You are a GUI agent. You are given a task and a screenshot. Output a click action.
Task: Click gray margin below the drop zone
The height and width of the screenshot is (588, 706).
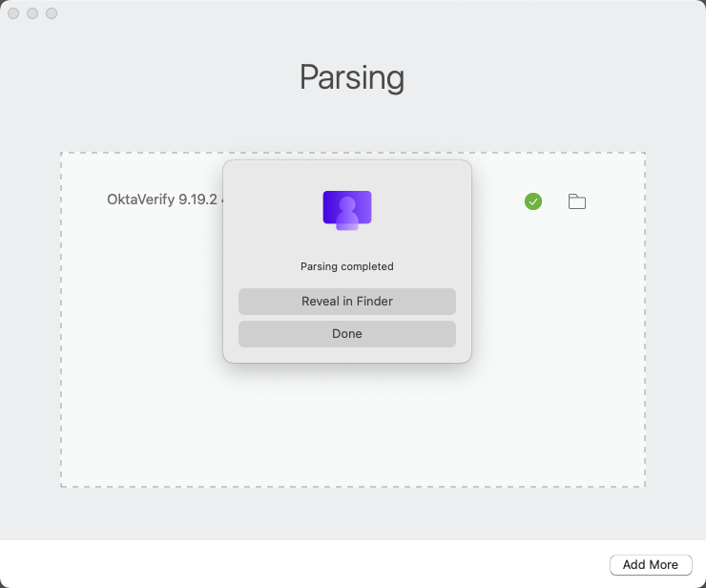353,514
